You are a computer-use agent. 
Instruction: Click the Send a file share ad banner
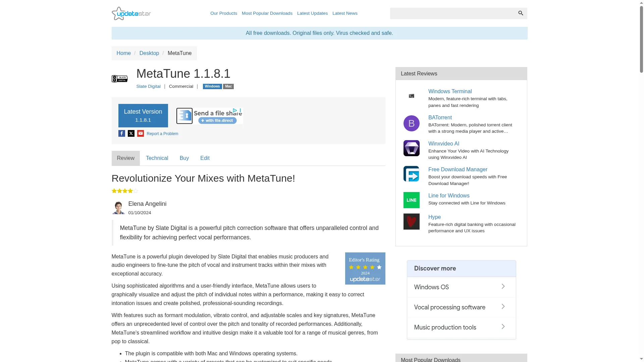210,116
